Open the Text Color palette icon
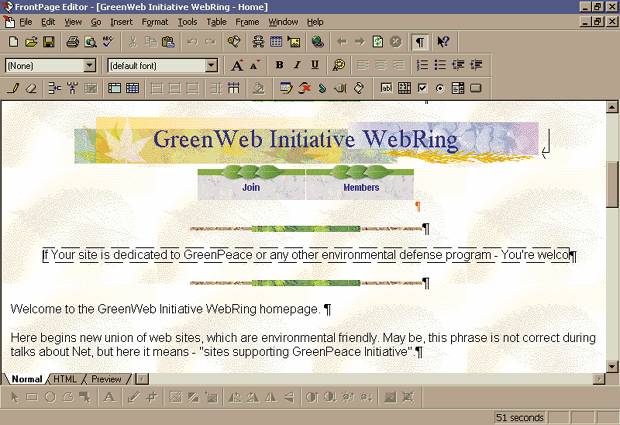 (338, 65)
